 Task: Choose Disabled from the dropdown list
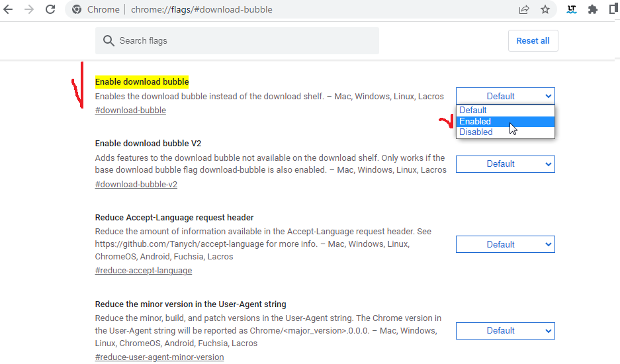pos(476,132)
